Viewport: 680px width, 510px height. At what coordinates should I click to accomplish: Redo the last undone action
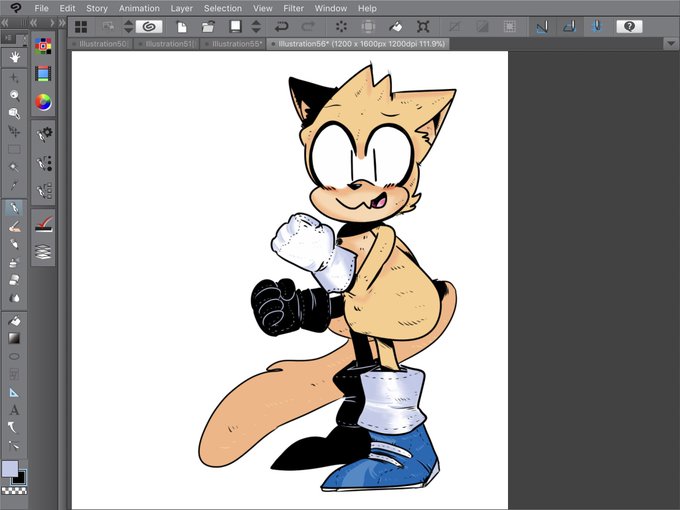[308, 27]
